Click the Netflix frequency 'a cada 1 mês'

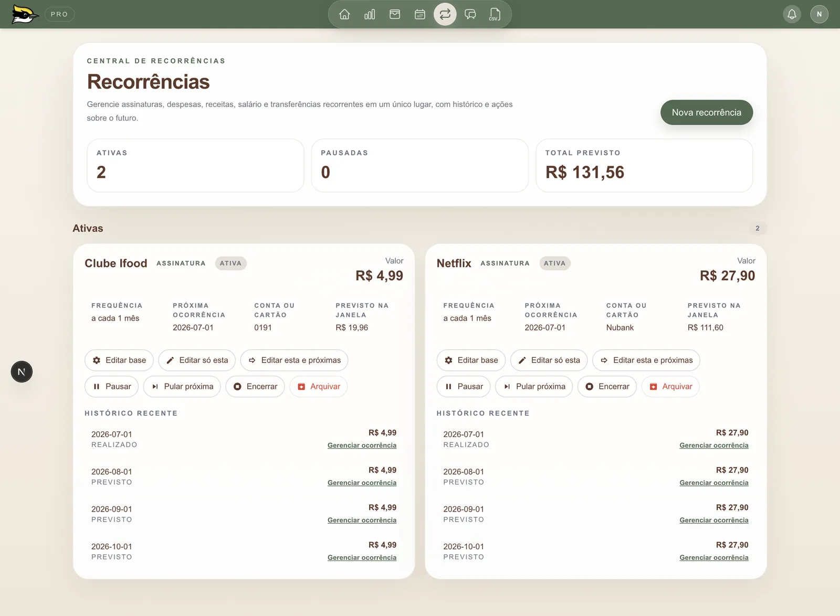pyautogui.click(x=467, y=318)
